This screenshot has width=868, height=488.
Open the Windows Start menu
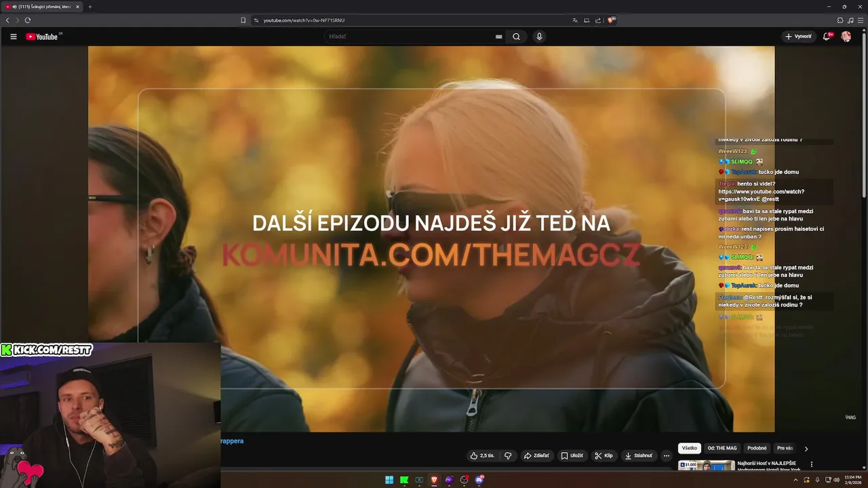point(389,480)
